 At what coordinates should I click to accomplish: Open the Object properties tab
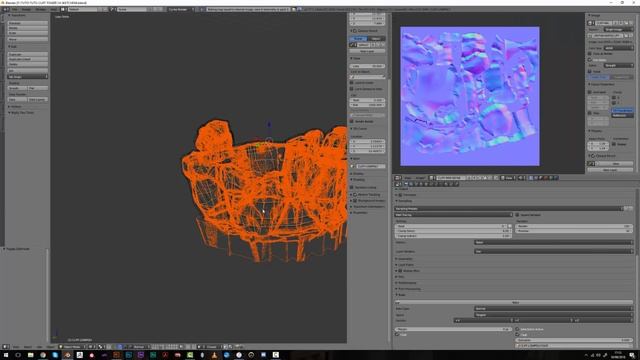(427, 184)
